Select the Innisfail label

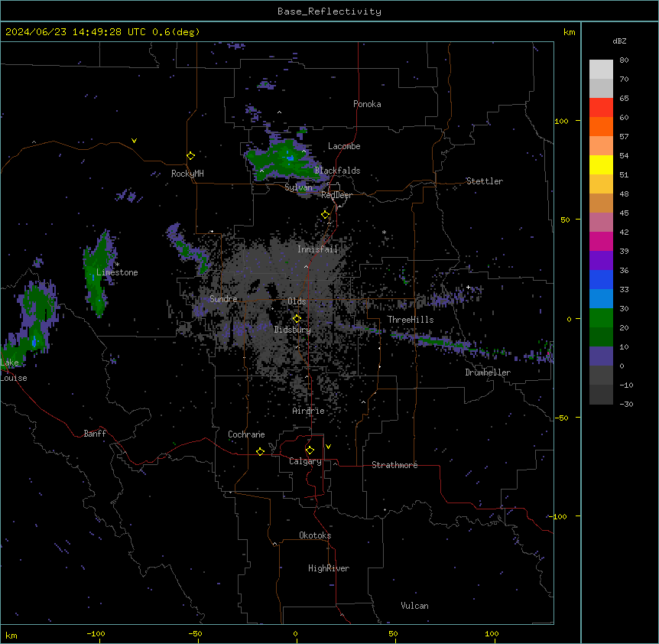[317, 249]
